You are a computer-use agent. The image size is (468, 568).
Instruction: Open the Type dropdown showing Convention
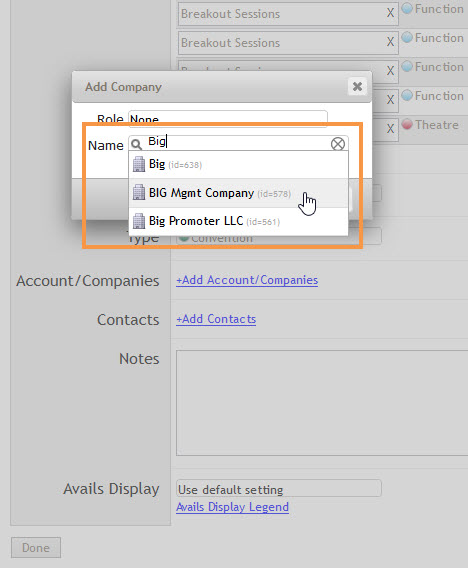pyautogui.click(x=279, y=238)
